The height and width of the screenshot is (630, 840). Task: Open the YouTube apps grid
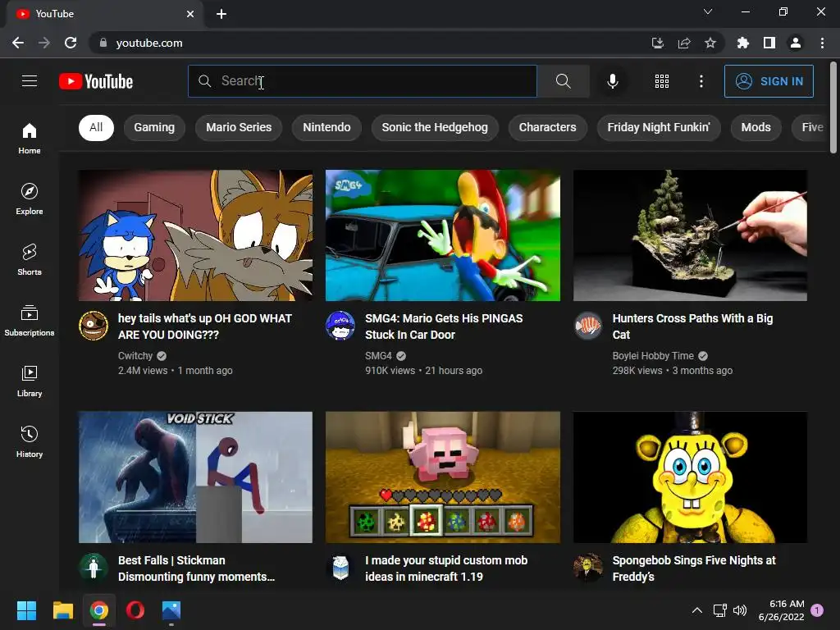click(x=662, y=81)
